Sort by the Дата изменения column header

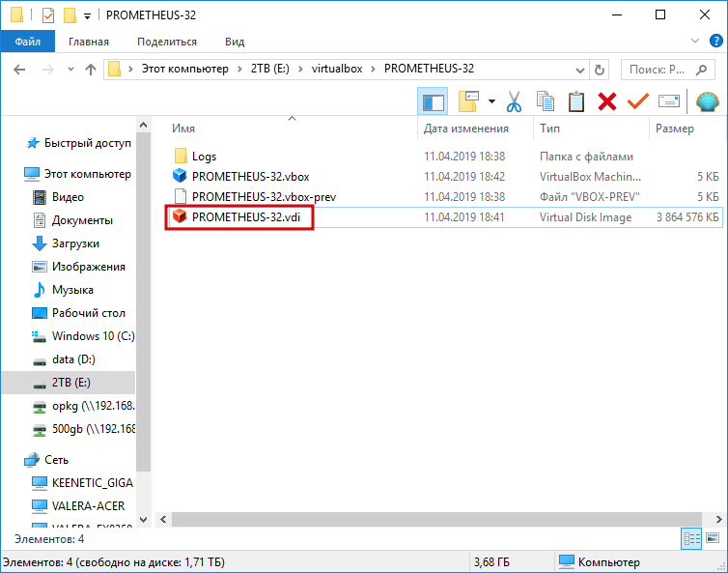(x=475, y=129)
